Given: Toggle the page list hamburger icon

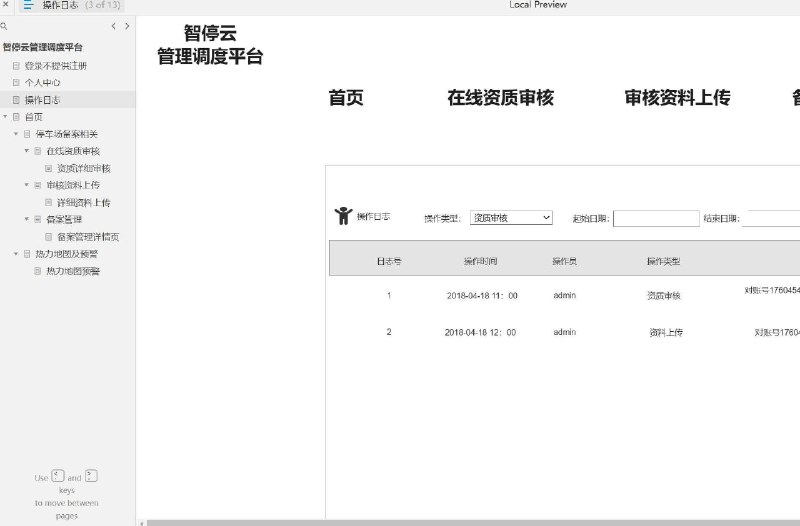Looking at the screenshot, I should click(29, 5).
